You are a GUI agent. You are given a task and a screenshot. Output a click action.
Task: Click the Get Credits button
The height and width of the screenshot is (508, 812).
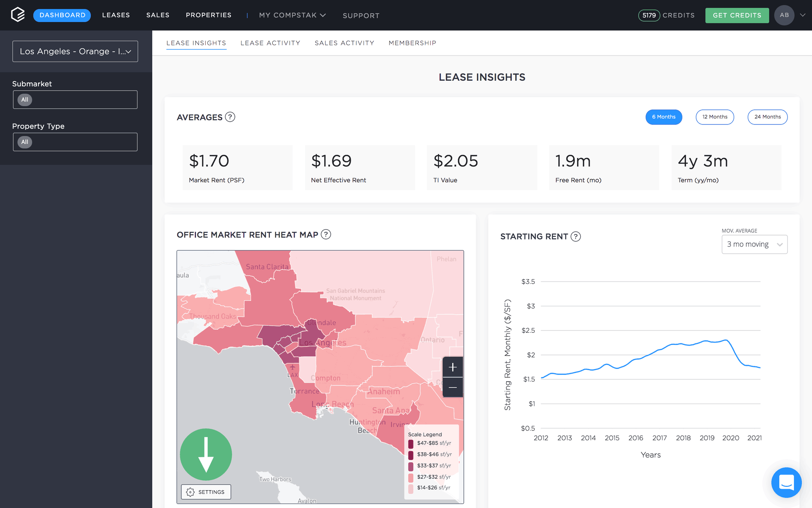737,15
